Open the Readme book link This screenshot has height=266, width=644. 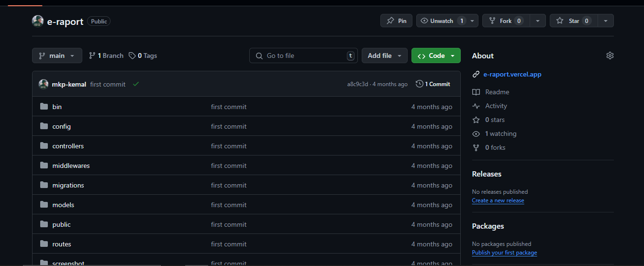point(497,92)
